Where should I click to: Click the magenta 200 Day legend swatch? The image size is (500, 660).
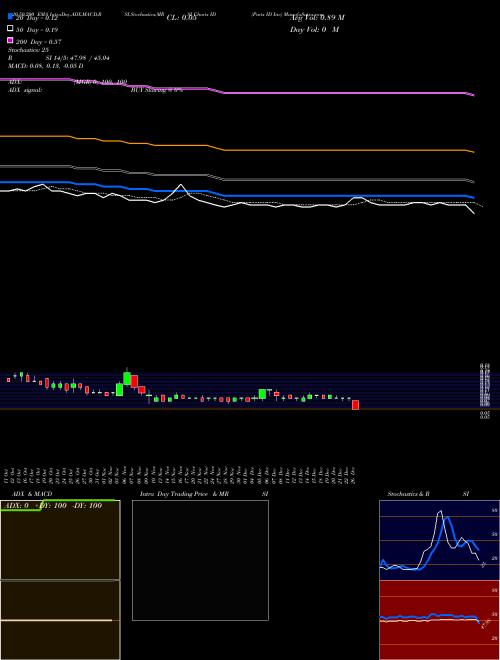pos(10,40)
